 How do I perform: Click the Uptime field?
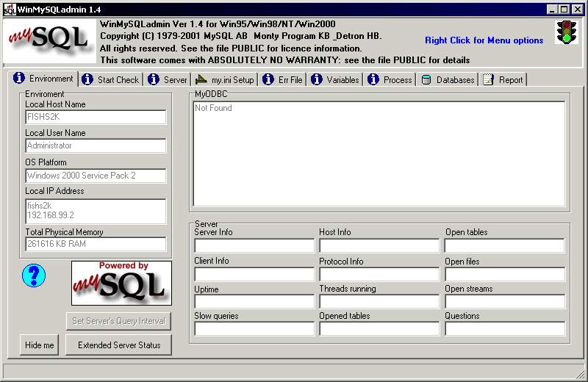254,301
